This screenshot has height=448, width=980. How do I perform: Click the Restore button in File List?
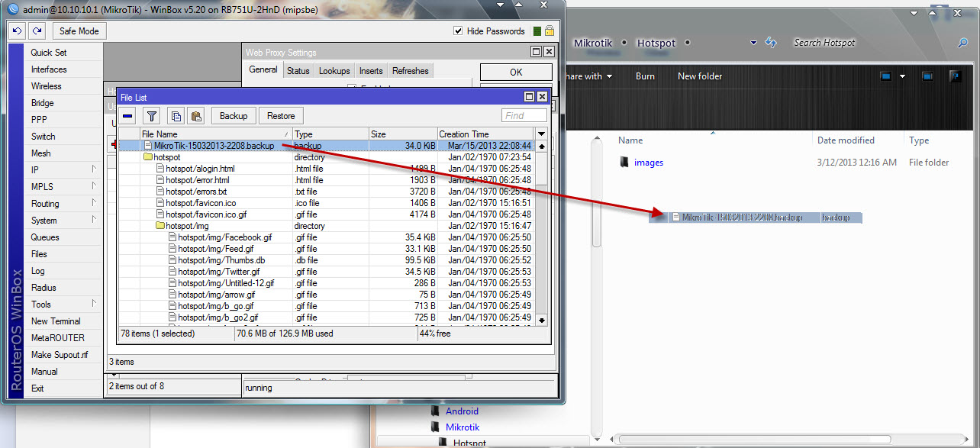(x=281, y=116)
